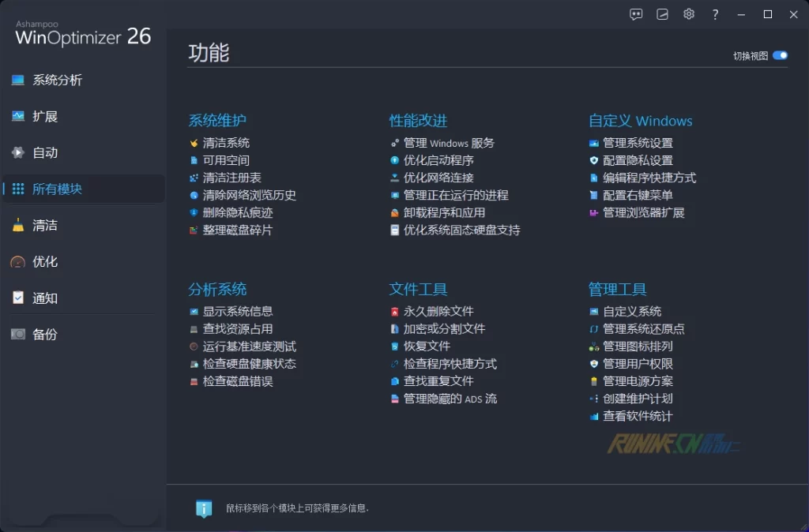Click 检查硬盘健康状态 link

(249, 364)
